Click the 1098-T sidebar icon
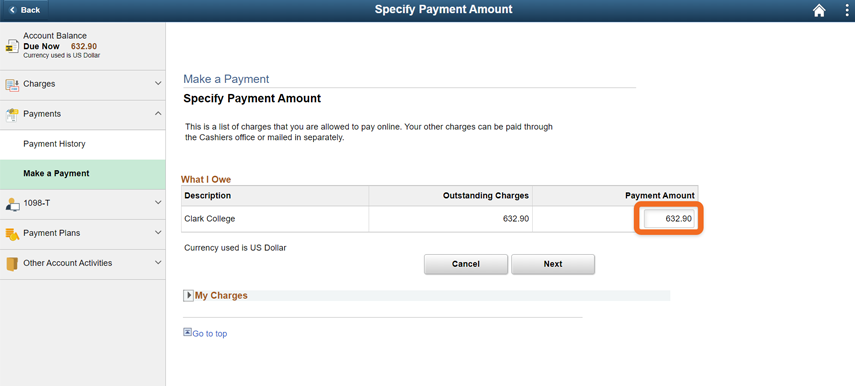The image size is (855, 386). click(12, 203)
